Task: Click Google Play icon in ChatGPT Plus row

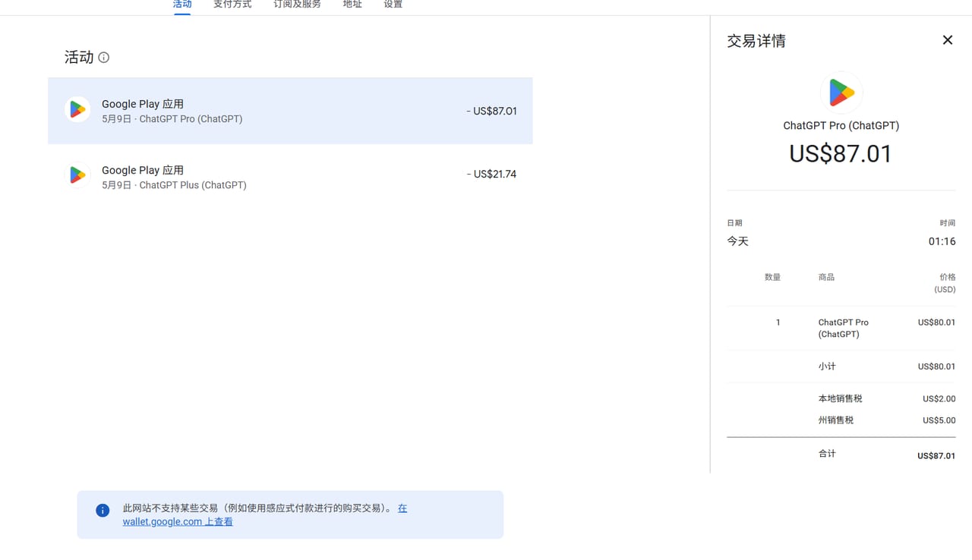Action: point(77,175)
